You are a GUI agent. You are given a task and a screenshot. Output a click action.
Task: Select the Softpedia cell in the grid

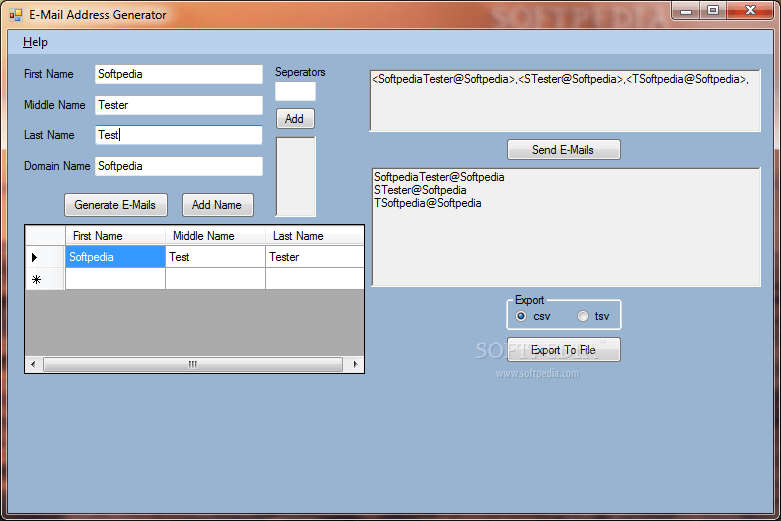(x=115, y=257)
